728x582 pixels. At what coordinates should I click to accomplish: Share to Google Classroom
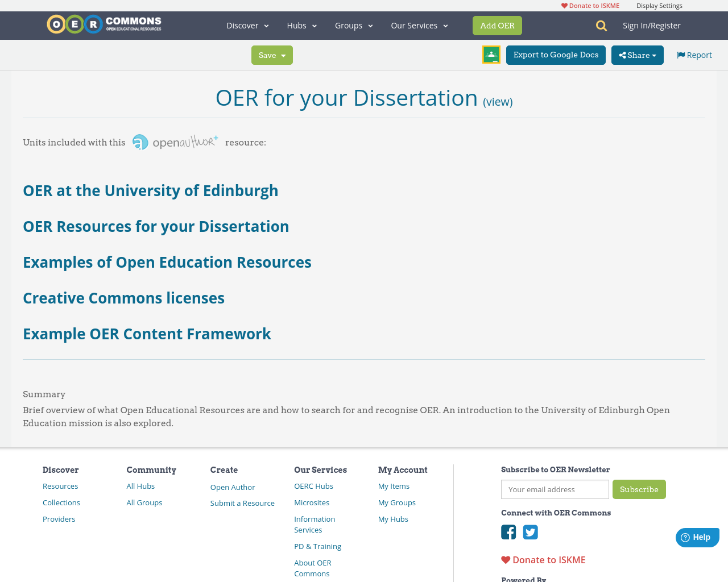pos(490,53)
